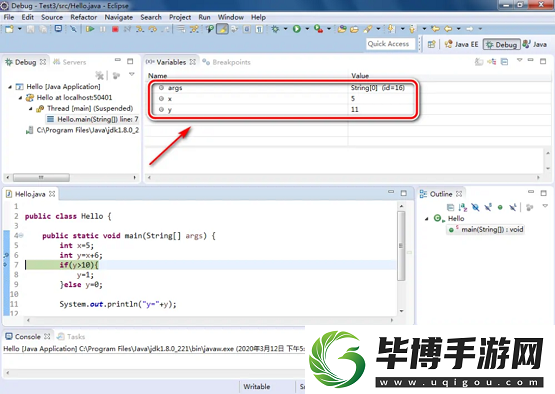Click the green Run launch icon
Viewport: 555px width, 394px height.
pyautogui.click(x=297, y=29)
